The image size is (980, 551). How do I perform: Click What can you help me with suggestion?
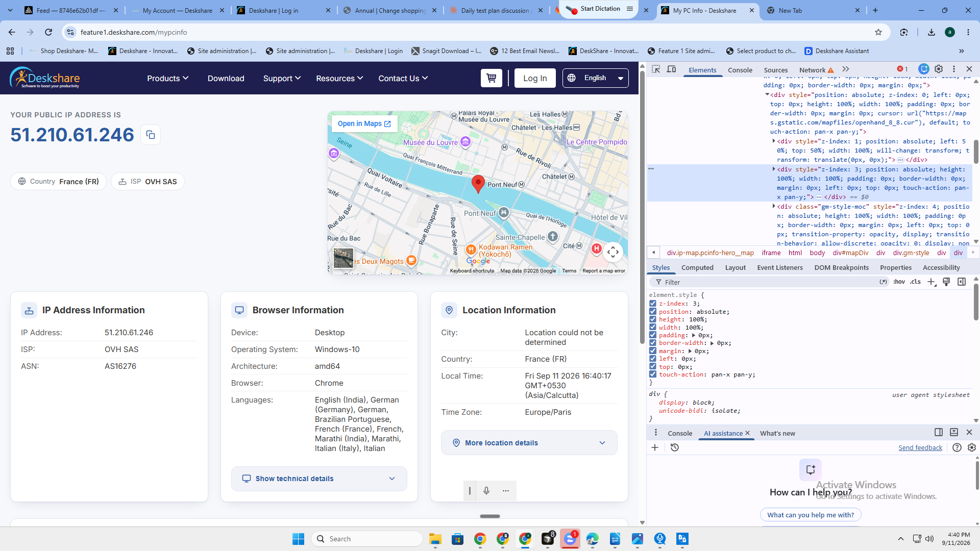(x=811, y=515)
